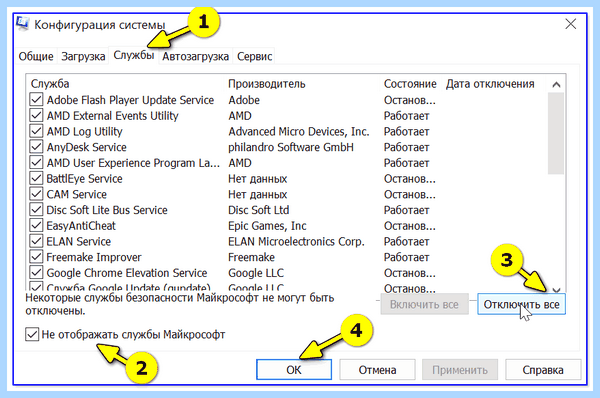
Task: Open the Сервис tab
Action: (x=254, y=56)
